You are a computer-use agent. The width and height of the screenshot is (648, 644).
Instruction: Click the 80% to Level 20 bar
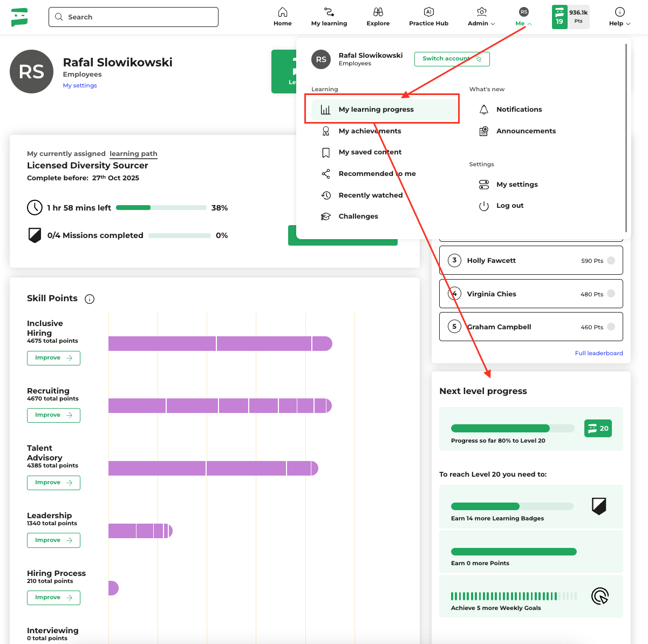pyautogui.click(x=513, y=429)
